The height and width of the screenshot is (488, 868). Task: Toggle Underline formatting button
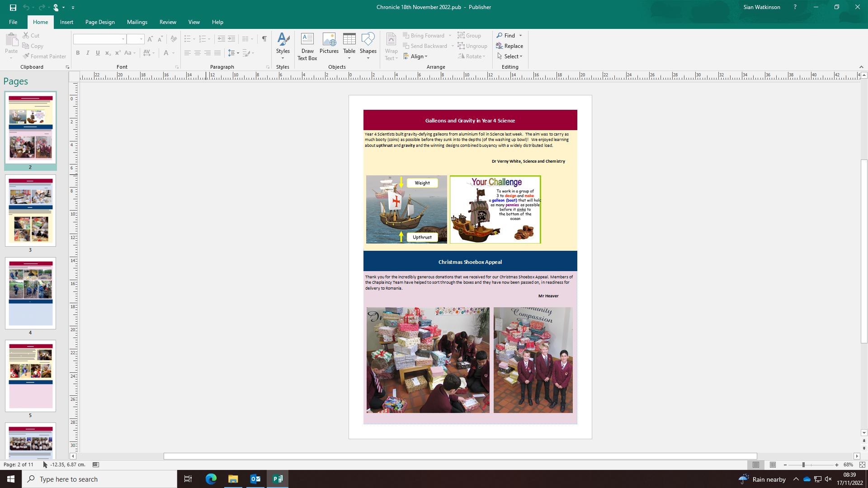(98, 53)
